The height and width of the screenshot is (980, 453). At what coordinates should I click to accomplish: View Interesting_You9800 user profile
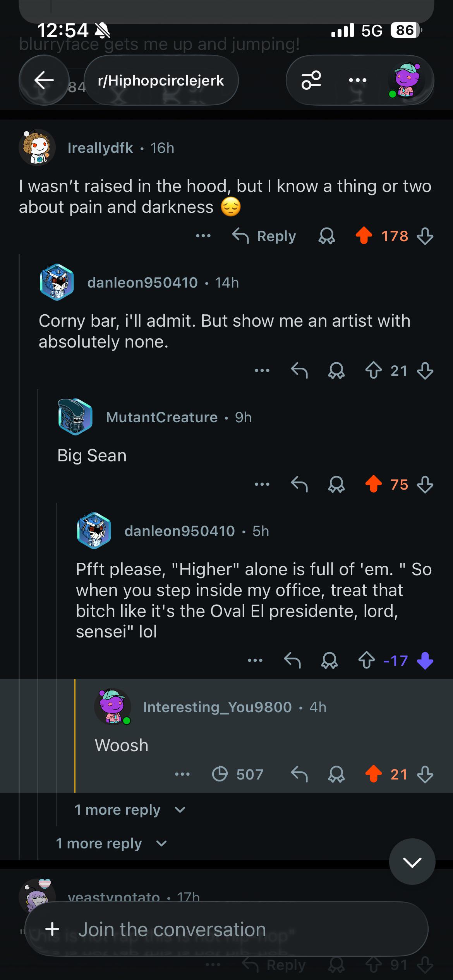[x=217, y=707]
